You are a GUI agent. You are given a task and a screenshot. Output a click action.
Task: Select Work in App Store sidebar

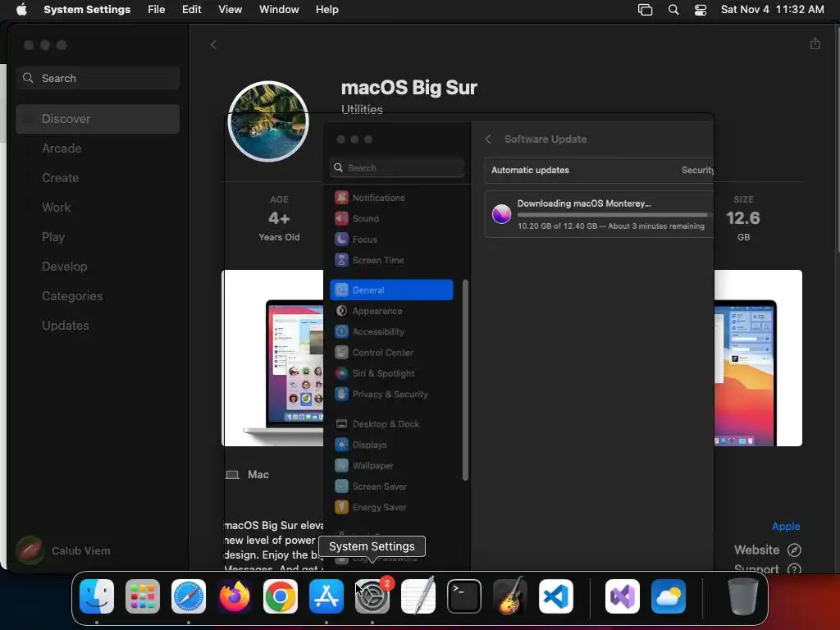[x=98, y=208]
